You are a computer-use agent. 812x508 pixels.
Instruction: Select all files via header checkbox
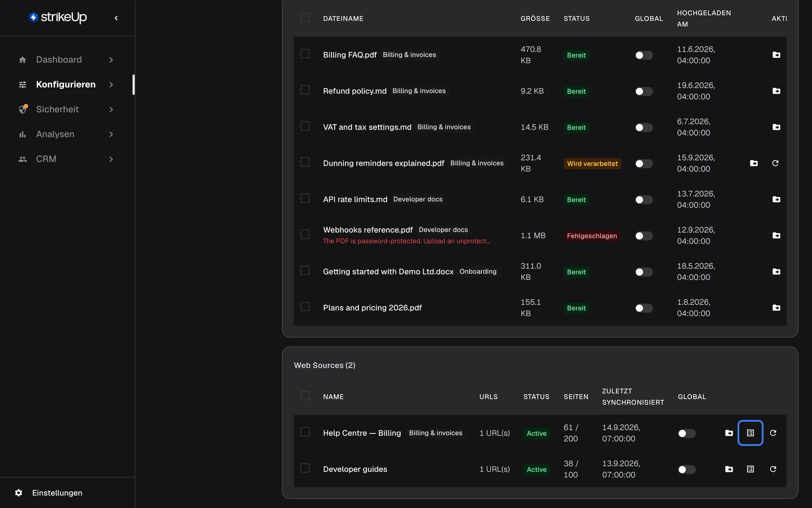tap(305, 18)
